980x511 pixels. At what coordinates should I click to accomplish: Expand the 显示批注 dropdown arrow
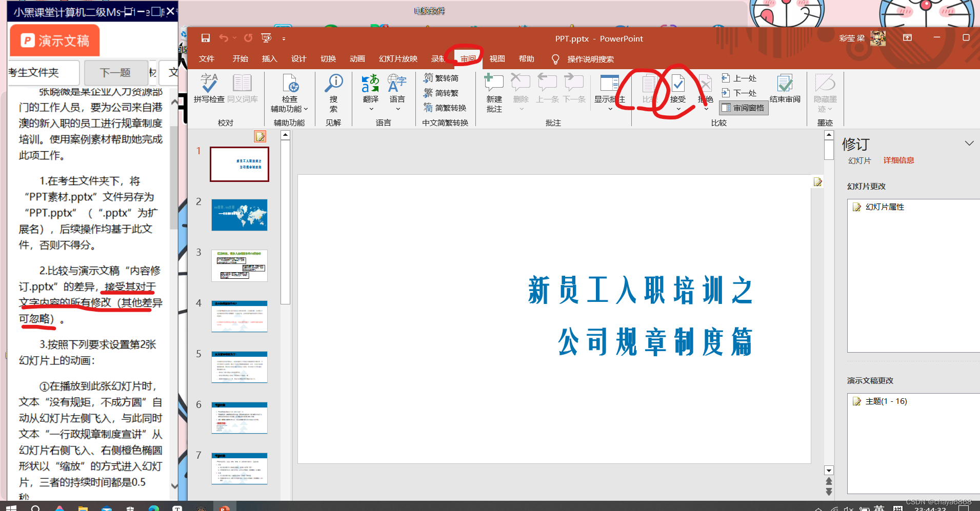click(x=610, y=109)
